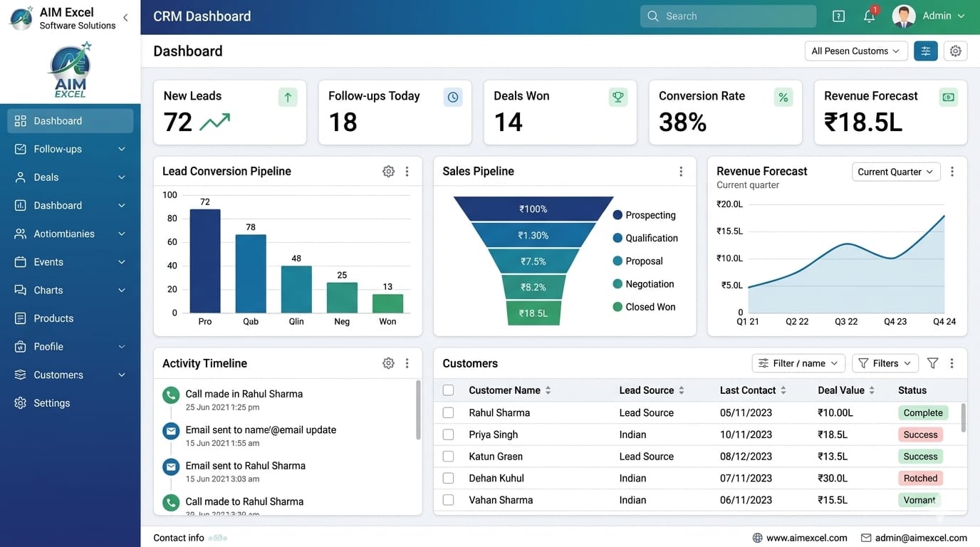The height and width of the screenshot is (547, 980).
Task: Sort by Deal Value column header
Action: pyautogui.click(x=846, y=390)
